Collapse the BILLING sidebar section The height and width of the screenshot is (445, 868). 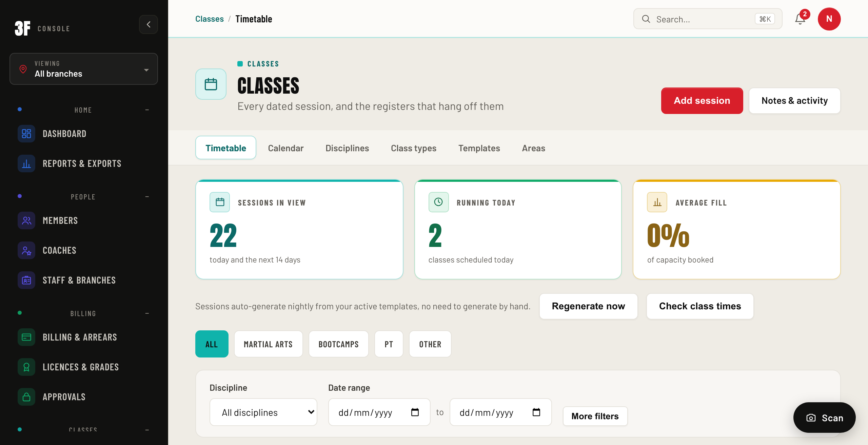(147, 313)
